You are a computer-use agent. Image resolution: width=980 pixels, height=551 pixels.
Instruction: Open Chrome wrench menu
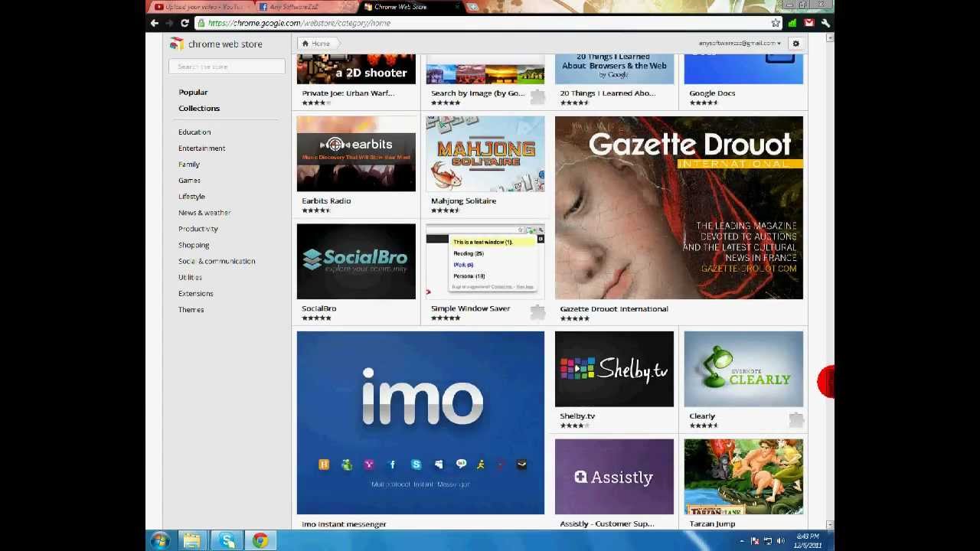(825, 23)
